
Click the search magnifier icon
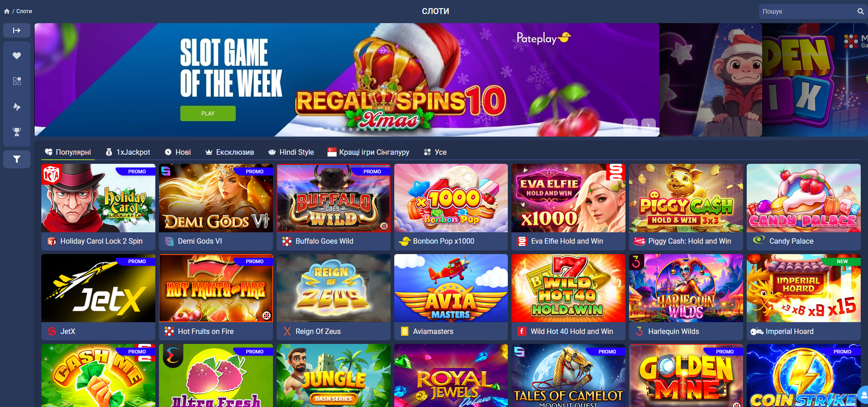click(860, 11)
